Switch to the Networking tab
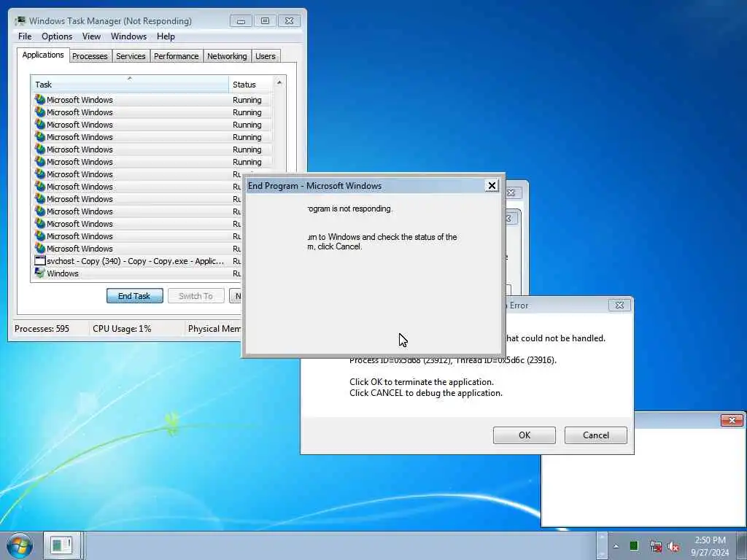747x560 pixels. tap(228, 56)
